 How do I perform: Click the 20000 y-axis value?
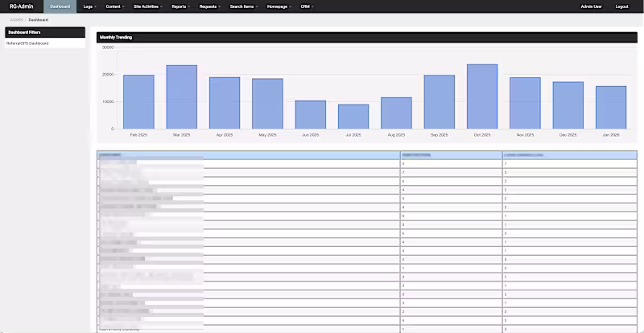(x=108, y=75)
